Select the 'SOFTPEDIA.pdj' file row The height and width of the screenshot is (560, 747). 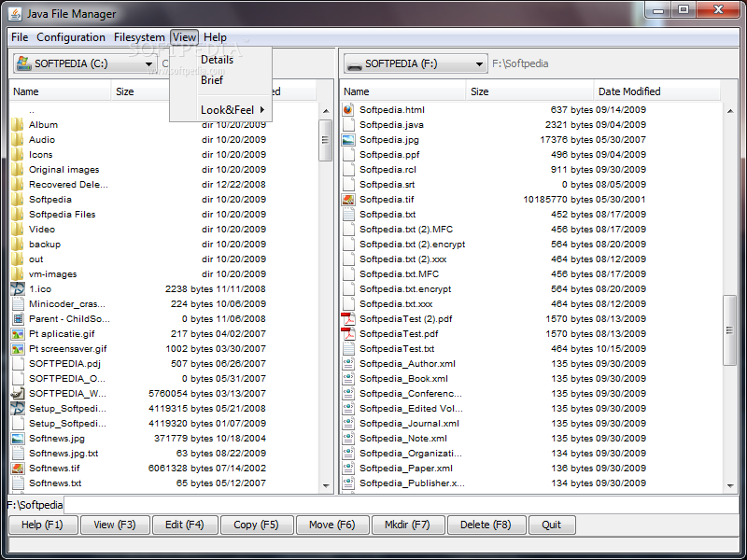click(163, 364)
